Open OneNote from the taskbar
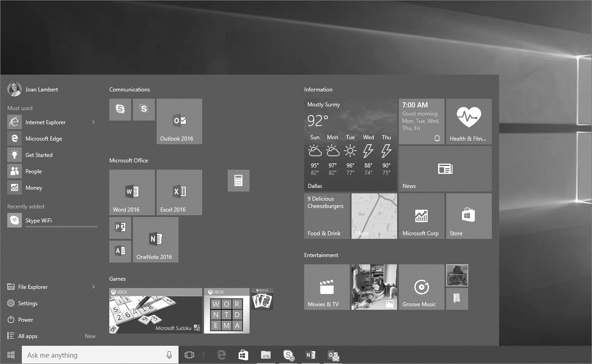 pos(311,355)
